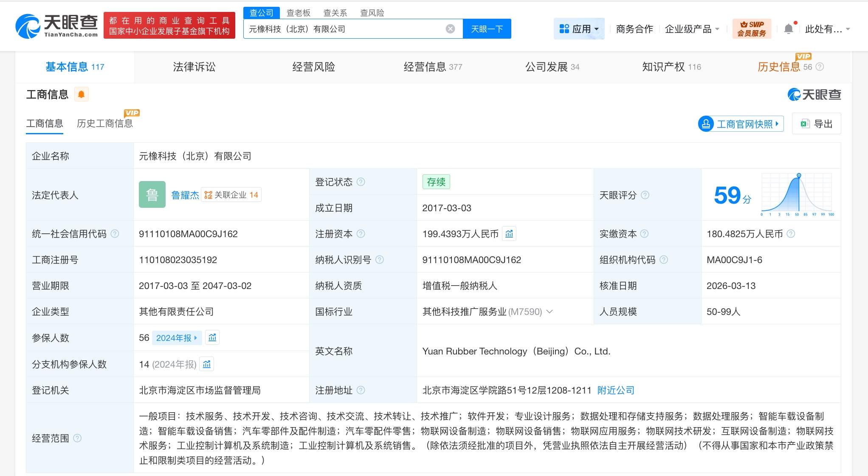Clear the search box with X icon
Screen dimensions: 868x476
[x=450, y=29]
